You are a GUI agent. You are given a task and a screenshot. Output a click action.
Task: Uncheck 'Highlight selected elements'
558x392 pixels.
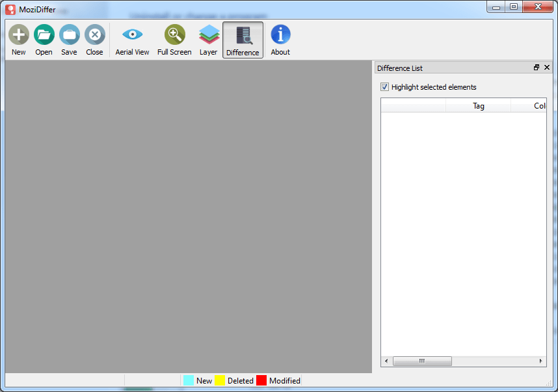(x=384, y=86)
